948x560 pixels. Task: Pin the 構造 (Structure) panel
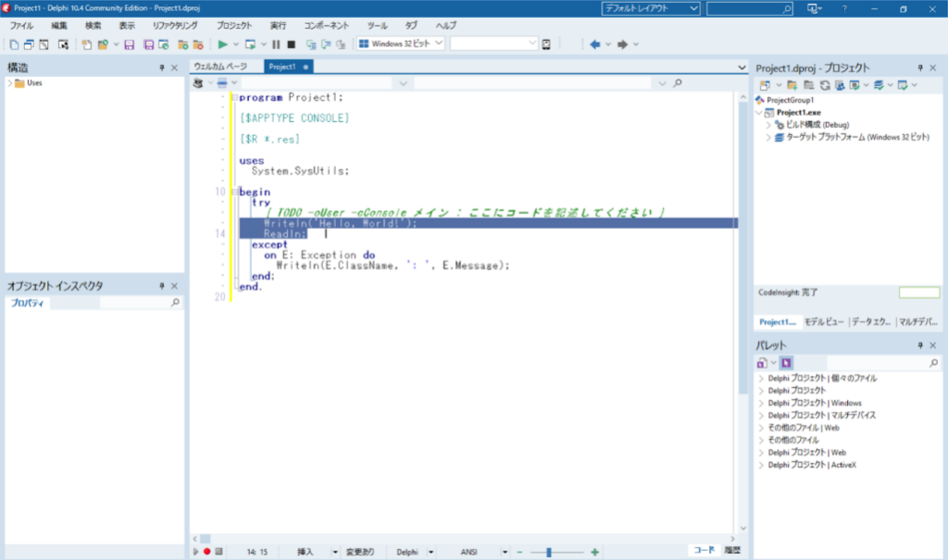(161, 68)
